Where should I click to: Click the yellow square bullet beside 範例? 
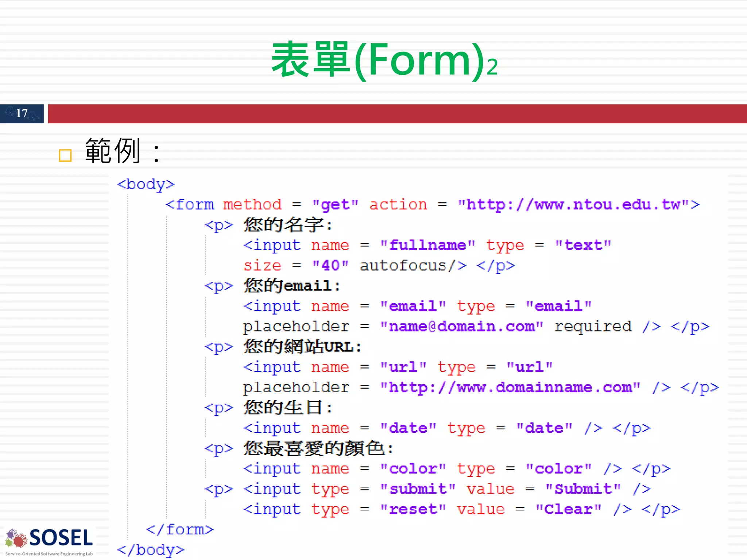click(65, 156)
